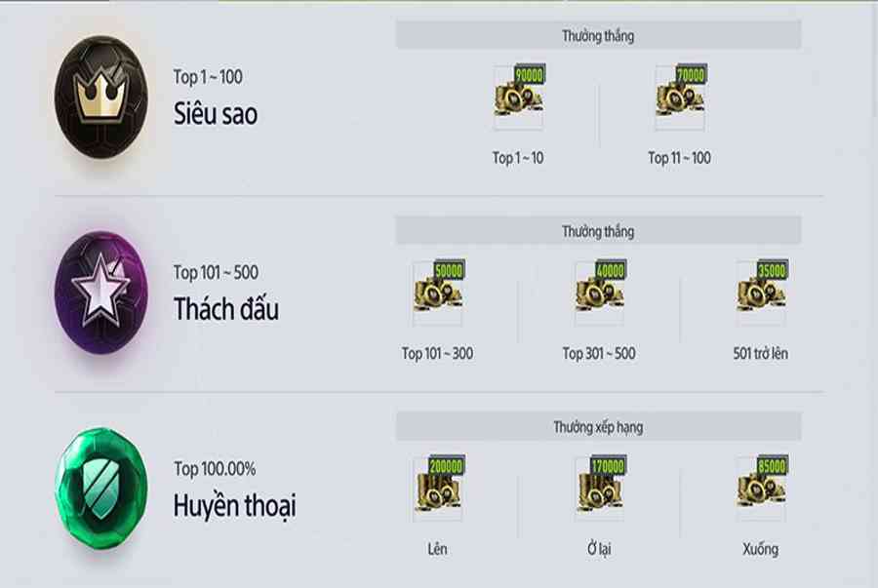The height and width of the screenshot is (588, 878).
Task: Click the black Siêu sao crown ball emblem
Action: [101, 97]
